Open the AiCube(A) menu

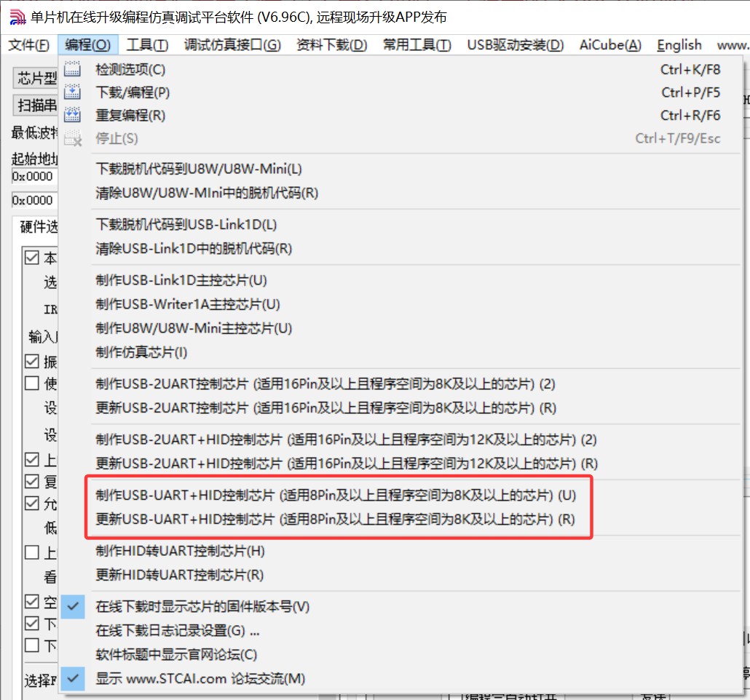click(610, 45)
